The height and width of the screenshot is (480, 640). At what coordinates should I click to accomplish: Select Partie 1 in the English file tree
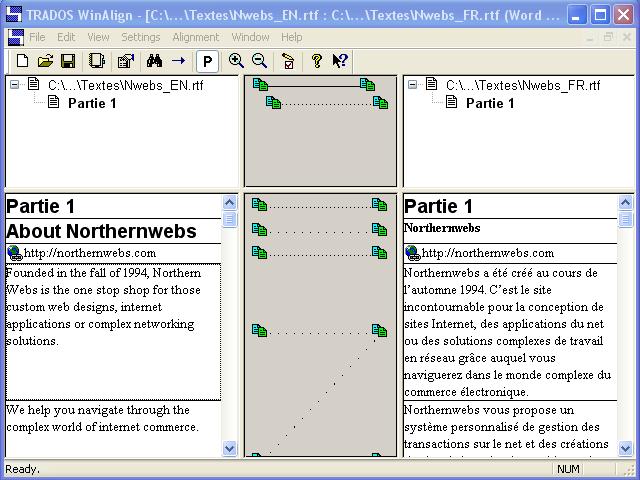(92, 103)
